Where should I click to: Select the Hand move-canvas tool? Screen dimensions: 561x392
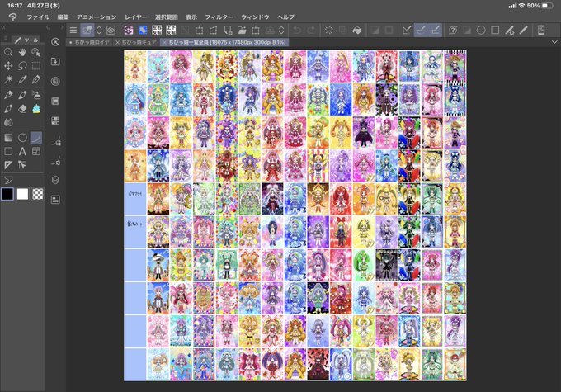[x=22, y=52]
